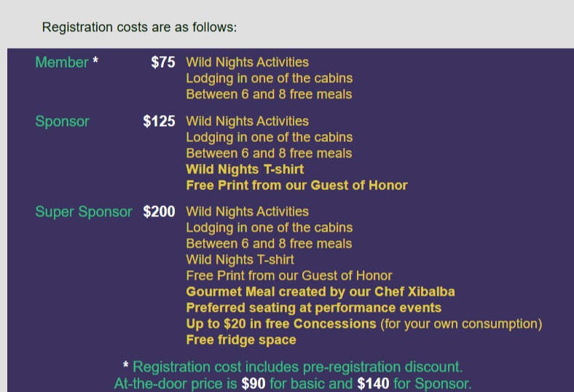Click the "Free fridge space" perk
The height and width of the screenshot is (392, 574).
tap(241, 340)
